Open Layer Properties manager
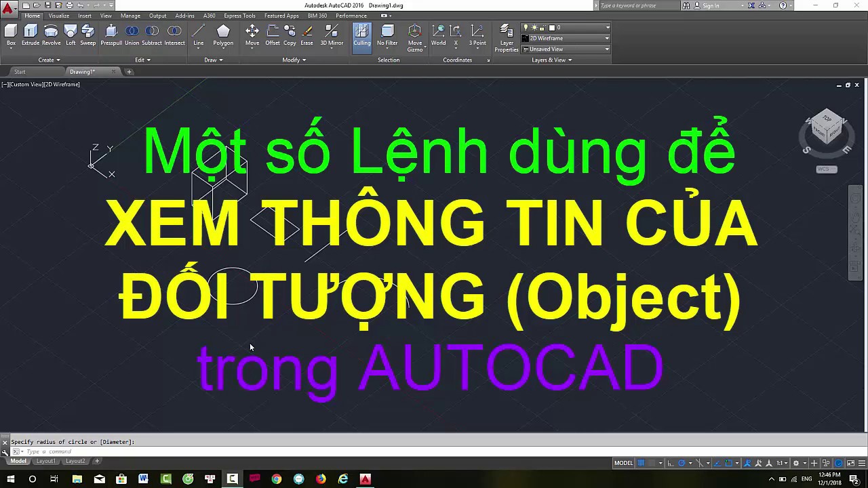Viewport: 868px width, 488px height. tap(507, 38)
